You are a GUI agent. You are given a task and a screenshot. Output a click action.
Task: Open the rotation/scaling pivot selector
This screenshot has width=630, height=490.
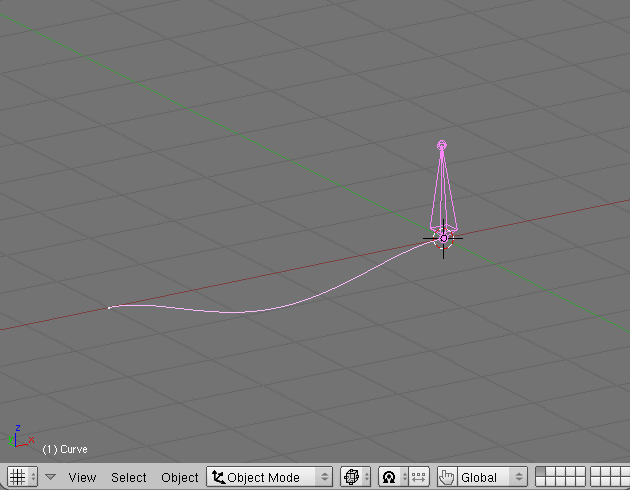[x=393, y=477]
